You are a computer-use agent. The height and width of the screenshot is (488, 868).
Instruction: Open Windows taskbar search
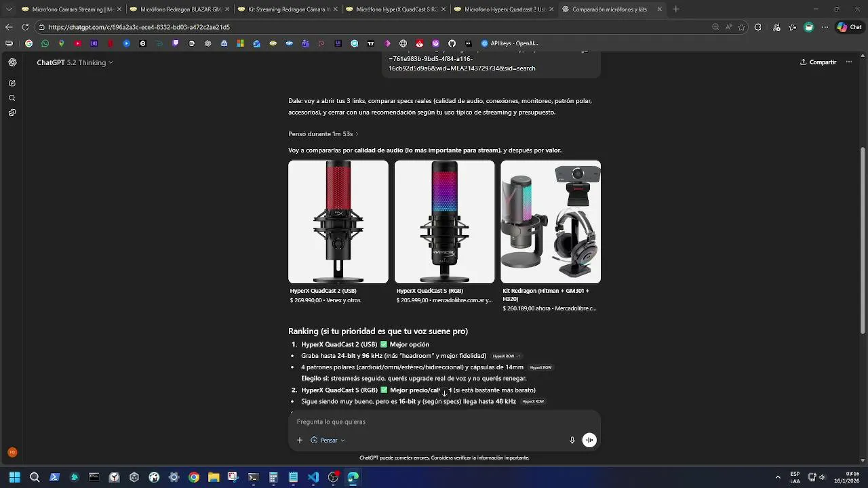pyautogui.click(x=35, y=477)
